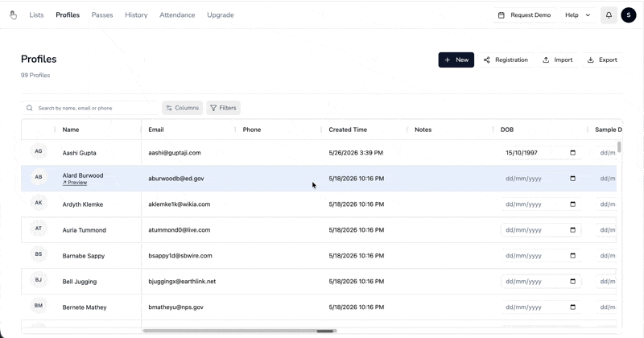Click the Phone column header

(252, 130)
